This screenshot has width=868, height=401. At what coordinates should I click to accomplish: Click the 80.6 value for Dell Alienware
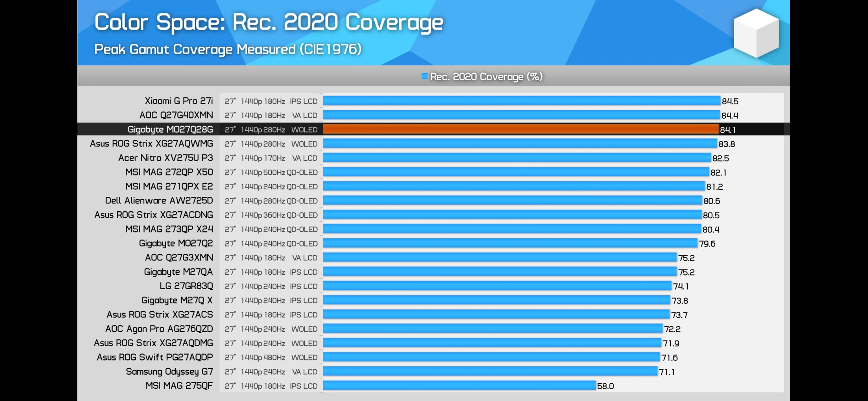click(712, 201)
